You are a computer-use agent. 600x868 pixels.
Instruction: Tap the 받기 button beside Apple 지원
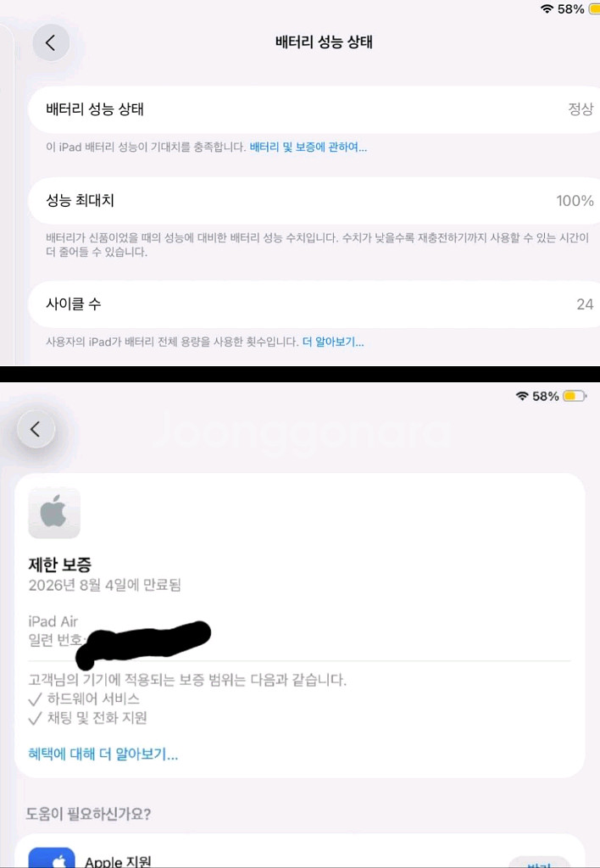[x=539, y=864]
